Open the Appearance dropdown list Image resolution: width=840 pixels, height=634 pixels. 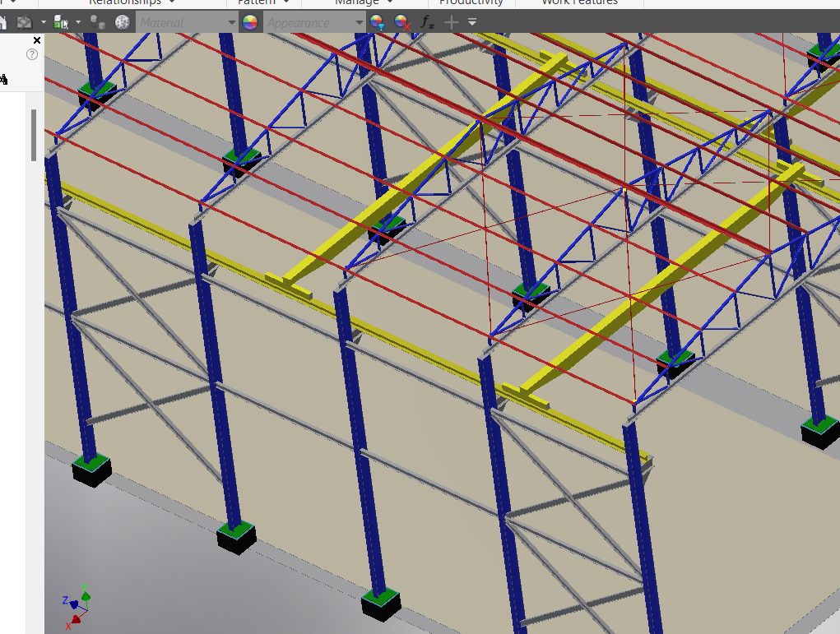pyautogui.click(x=360, y=23)
